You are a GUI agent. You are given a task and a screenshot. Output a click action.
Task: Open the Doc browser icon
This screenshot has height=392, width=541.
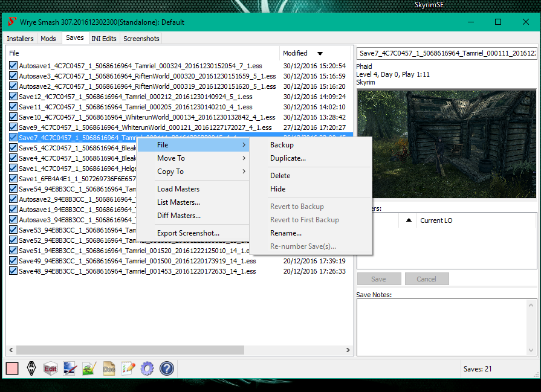pyautogui.click(x=109, y=368)
